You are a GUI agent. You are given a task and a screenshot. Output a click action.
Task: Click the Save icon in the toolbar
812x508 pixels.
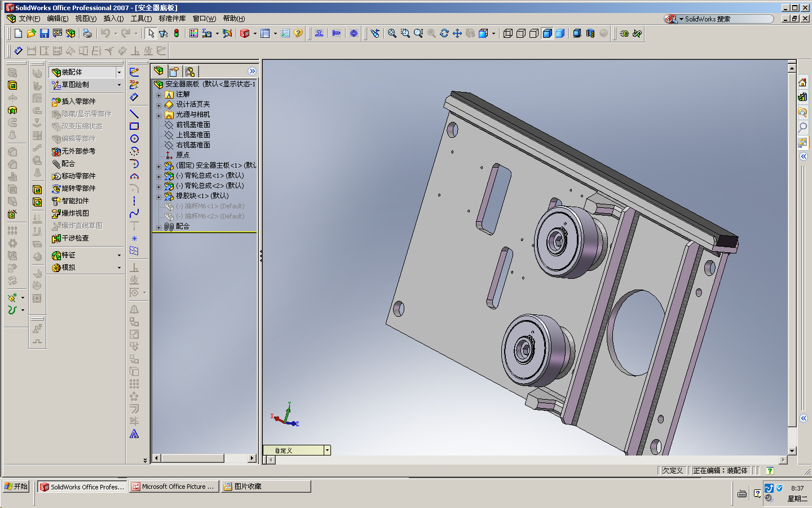click(x=44, y=34)
